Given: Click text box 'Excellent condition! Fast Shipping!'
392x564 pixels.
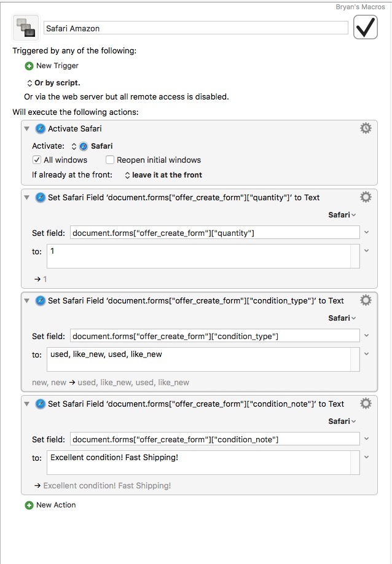Looking at the screenshot, I should tap(203, 463).
